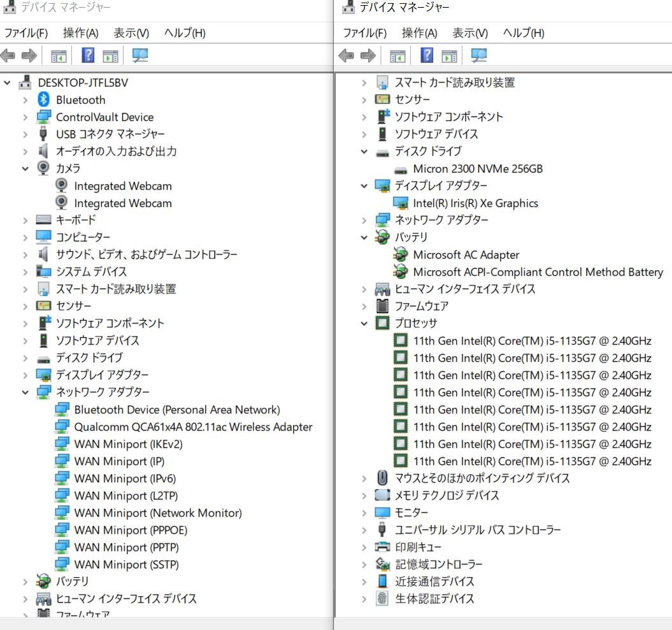Click scan hardware monitor icon in right toolbar
Image resolution: width=672 pixels, height=630 pixels.
[x=479, y=55]
